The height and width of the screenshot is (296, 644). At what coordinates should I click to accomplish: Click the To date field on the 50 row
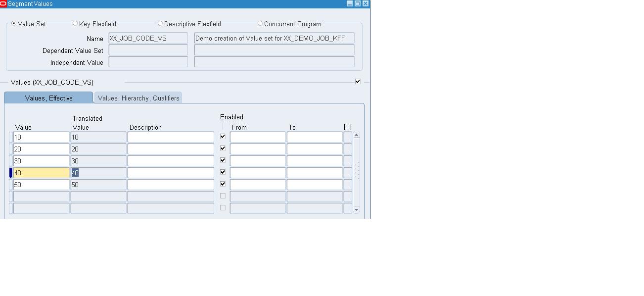pos(314,184)
